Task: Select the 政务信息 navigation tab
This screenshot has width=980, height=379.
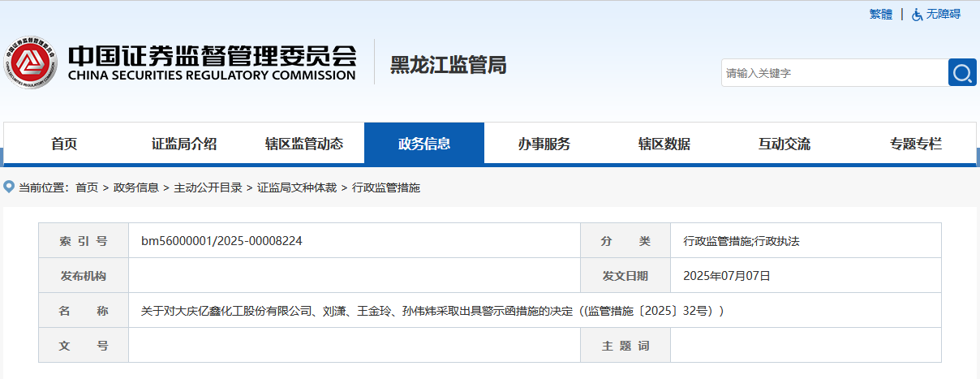Action: pos(424,144)
